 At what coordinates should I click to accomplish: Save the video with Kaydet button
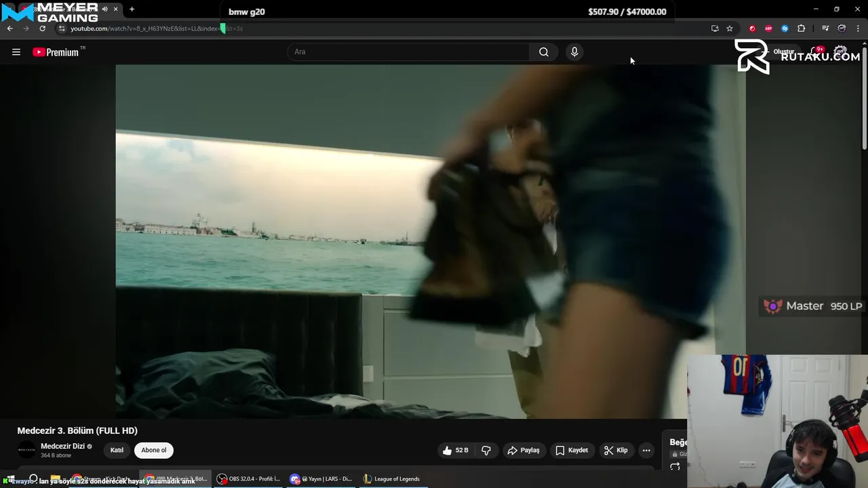[x=572, y=450]
